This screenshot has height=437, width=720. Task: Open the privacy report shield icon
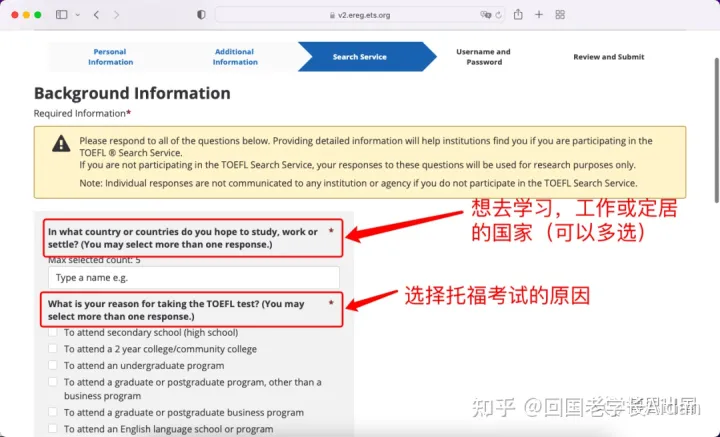point(201,15)
